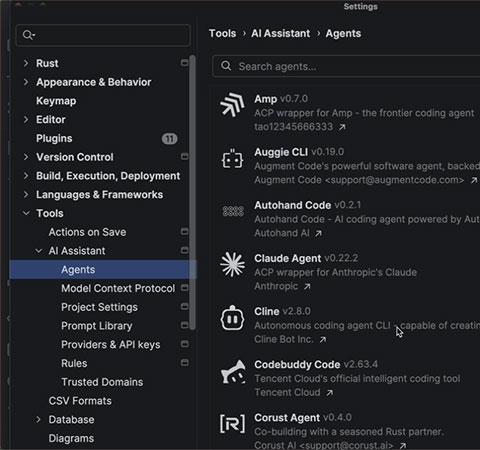Screen dimensions: 480x450
Task: Expand Build, Execution, Deployment chevron
Action: 26,175
